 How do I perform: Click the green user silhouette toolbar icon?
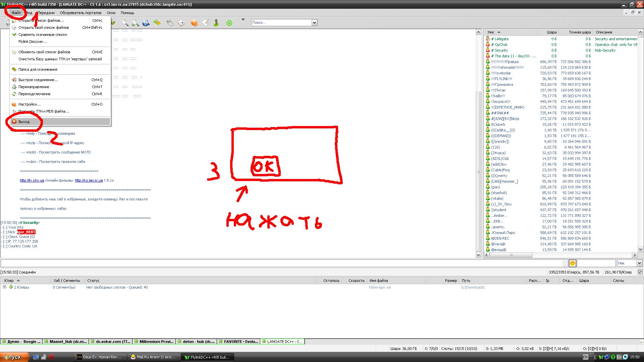pyautogui.click(x=216, y=23)
